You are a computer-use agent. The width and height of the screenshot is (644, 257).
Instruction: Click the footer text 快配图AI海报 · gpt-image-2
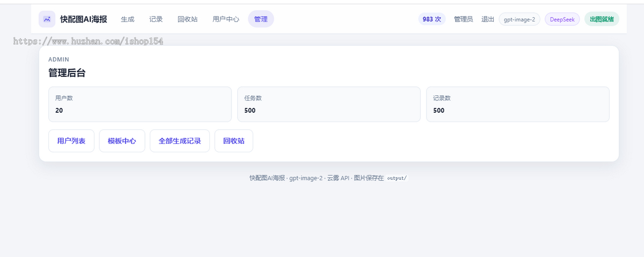pyautogui.click(x=286, y=178)
